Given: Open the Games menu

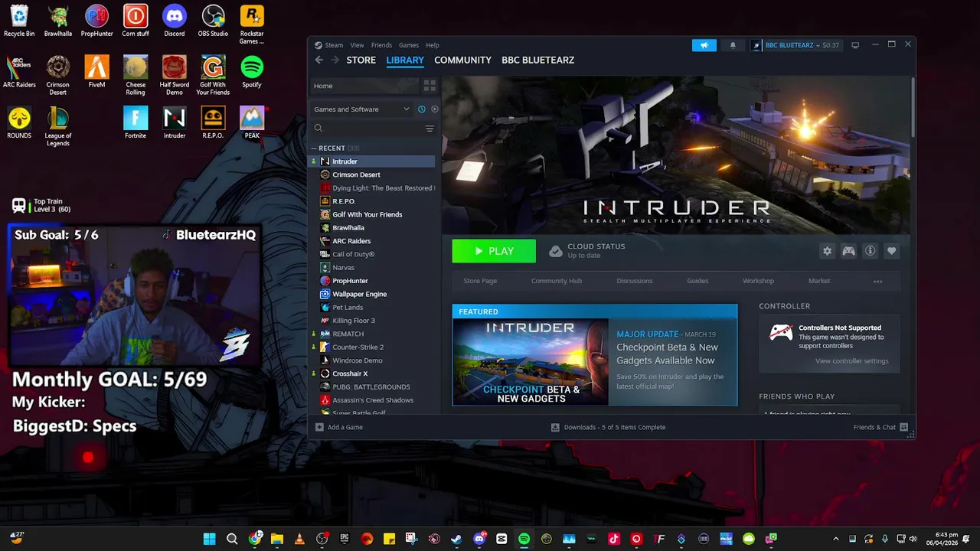Looking at the screenshot, I should (409, 45).
